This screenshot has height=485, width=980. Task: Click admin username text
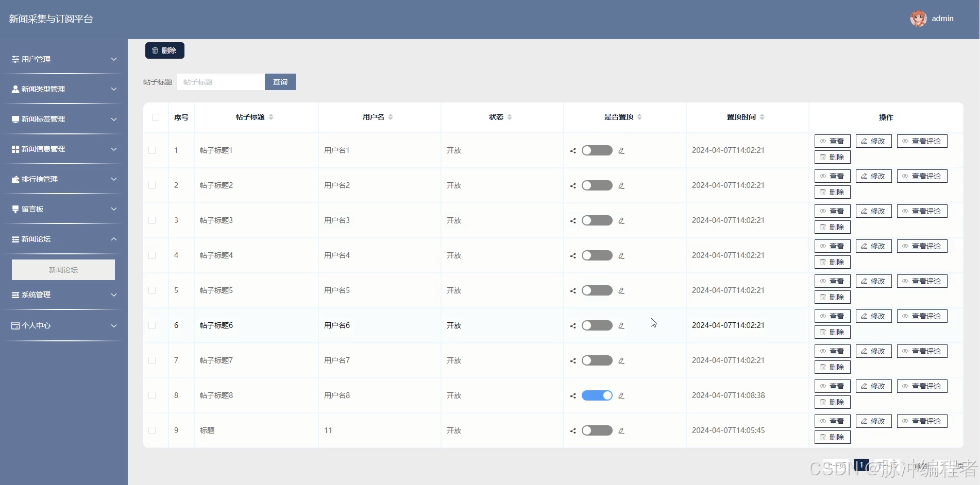click(x=942, y=19)
